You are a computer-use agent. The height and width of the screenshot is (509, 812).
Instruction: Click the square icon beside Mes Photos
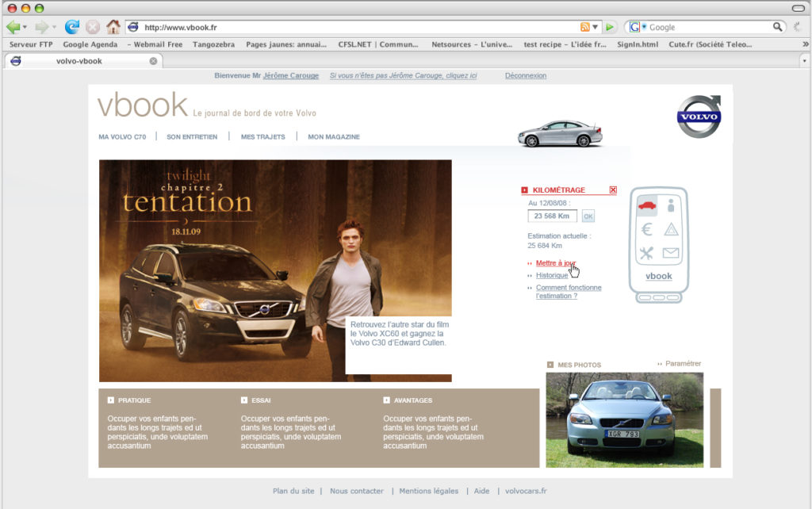[550, 365]
